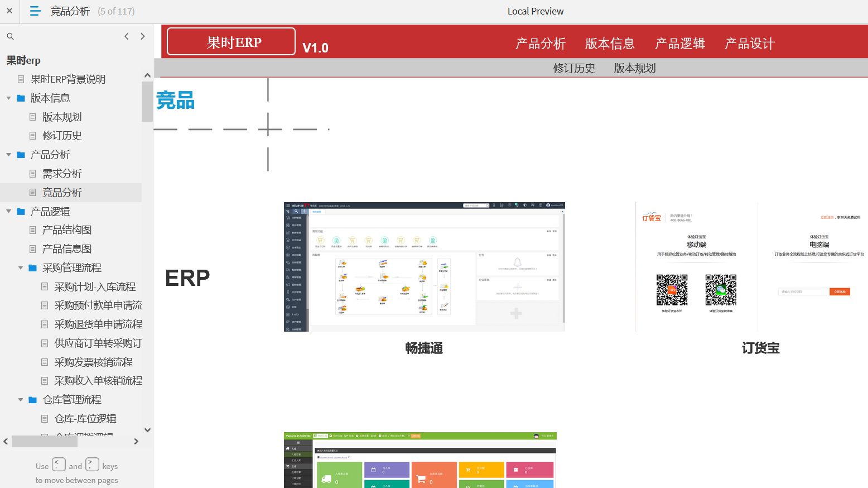
Task: Select the 竞品分析 page in tree
Action: point(62,193)
